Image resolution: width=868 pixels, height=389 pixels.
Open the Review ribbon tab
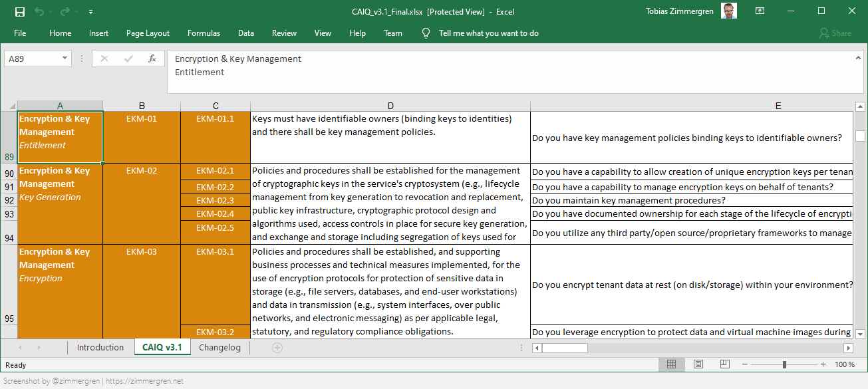(x=284, y=33)
